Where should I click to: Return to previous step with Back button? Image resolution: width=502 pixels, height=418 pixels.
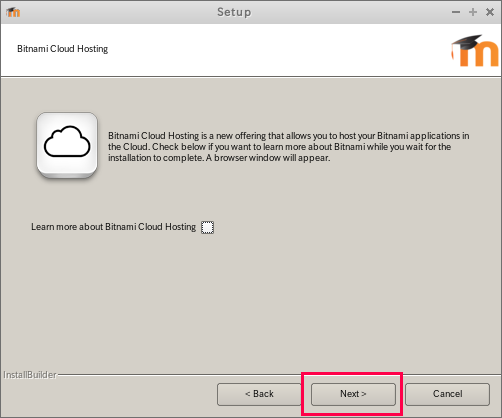coord(259,394)
